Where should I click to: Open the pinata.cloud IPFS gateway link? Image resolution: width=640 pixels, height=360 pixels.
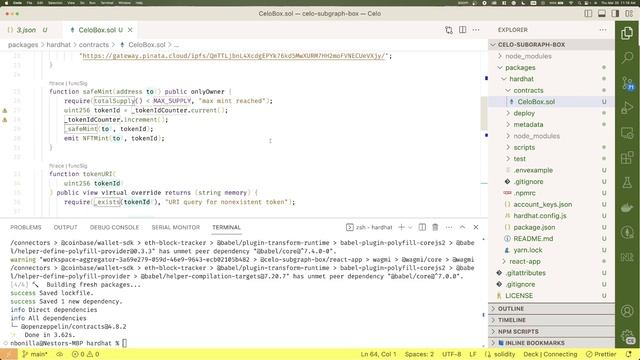(234, 56)
